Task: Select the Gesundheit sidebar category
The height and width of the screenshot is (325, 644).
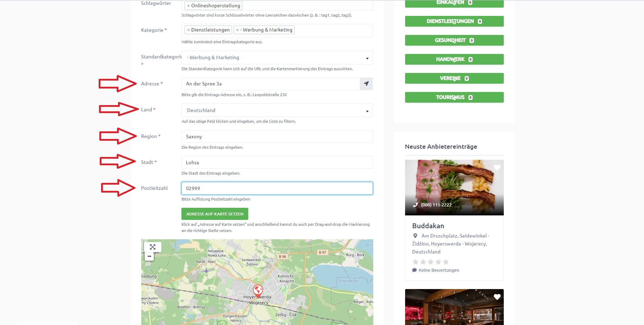Action: (454, 40)
